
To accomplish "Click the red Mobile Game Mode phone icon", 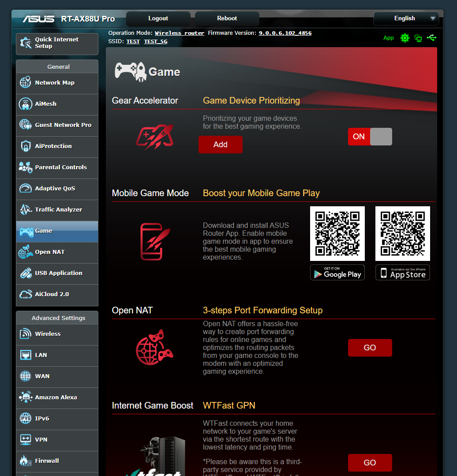I will point(155,242).
